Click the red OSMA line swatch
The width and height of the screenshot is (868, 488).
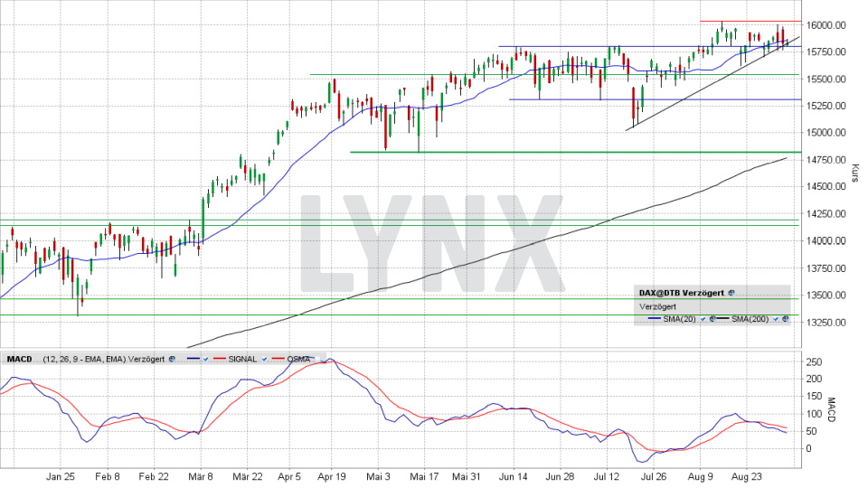278,359
